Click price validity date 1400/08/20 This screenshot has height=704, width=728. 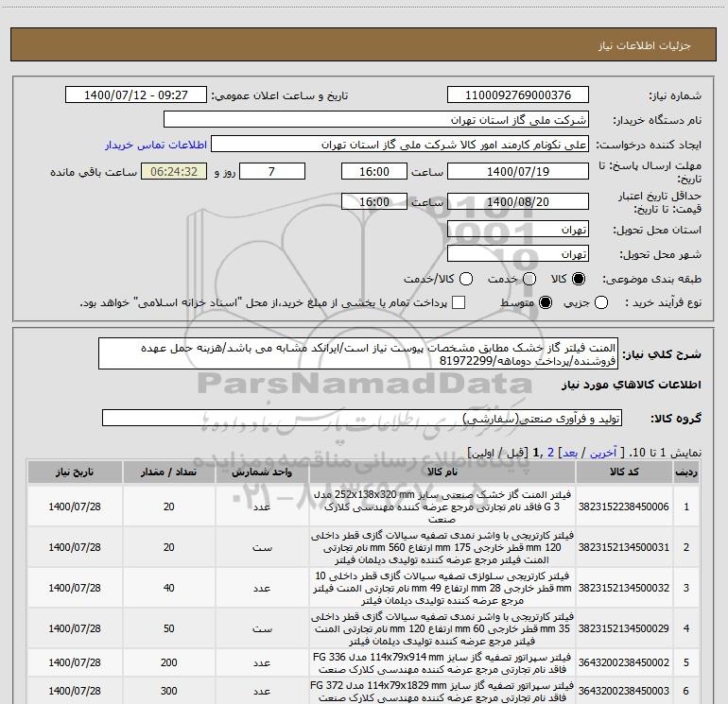518,201
